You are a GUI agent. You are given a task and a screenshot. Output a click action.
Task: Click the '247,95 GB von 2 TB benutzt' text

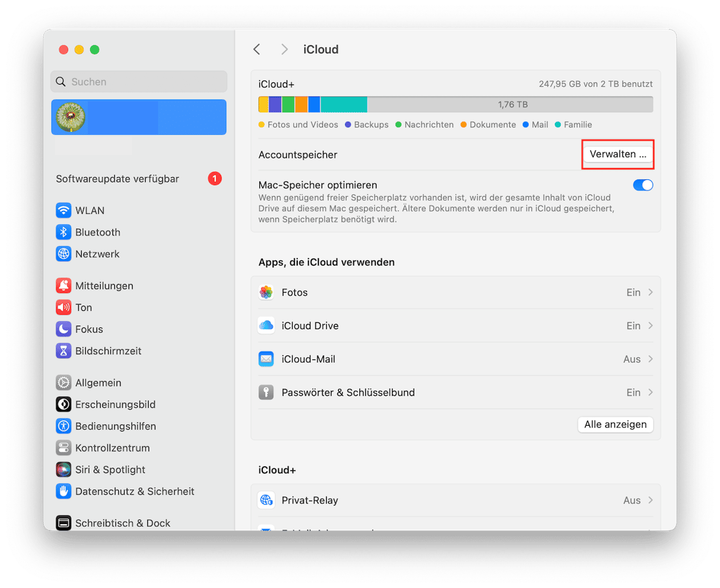click(596, 84)
